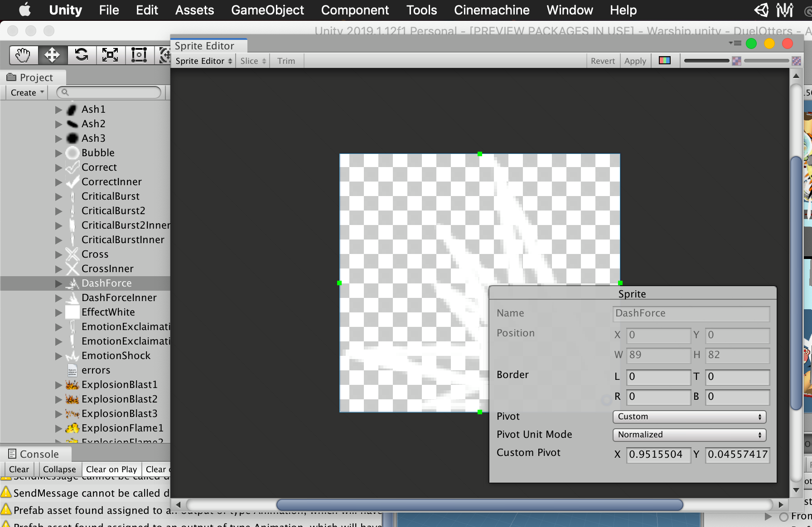Click the Bubble asset thumbnail

[x=72, y=153]
